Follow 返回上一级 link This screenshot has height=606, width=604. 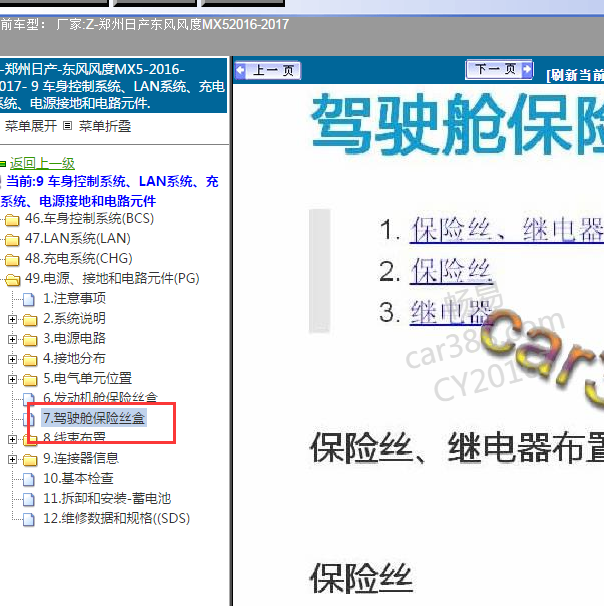(42, 163)
